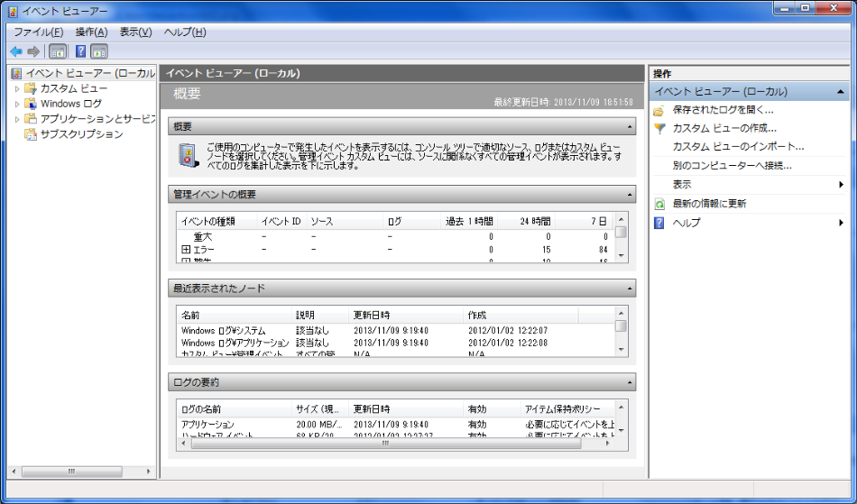The height and width of the screenshot is (504, 857).
Task: Expand the カスタム ビュー tree node
Action: [17, 88]
